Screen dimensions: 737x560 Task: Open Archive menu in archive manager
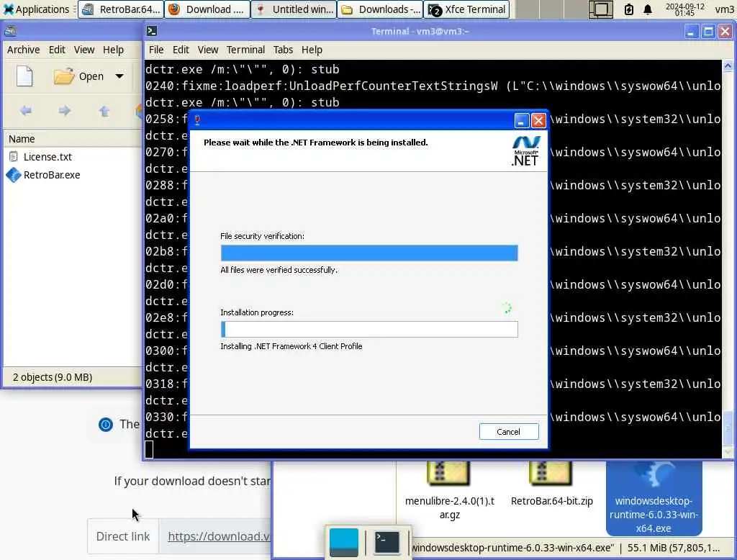pos(24,50)
